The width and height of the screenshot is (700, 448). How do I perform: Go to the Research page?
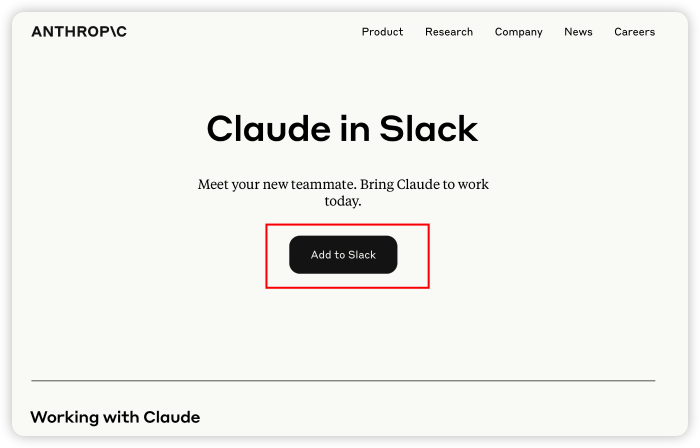pyautogui.click(x=449, y=32)
